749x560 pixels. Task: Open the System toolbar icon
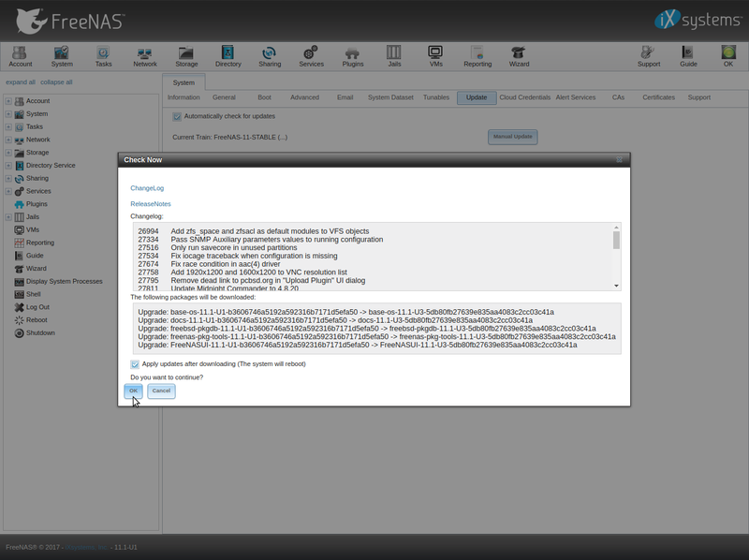[62, 56]
